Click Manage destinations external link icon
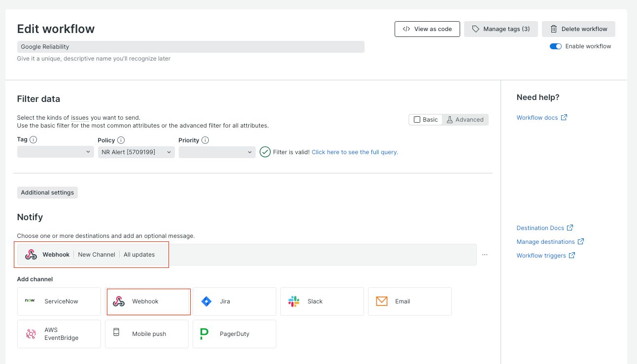 pyautogui.click(x=581, y=241)
